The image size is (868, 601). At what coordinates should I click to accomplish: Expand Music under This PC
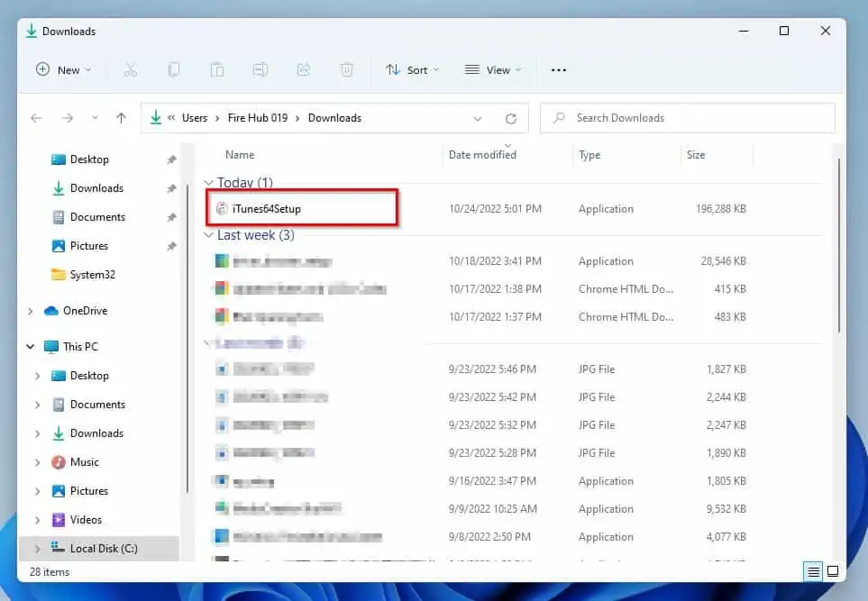click(x=37, y=462)
